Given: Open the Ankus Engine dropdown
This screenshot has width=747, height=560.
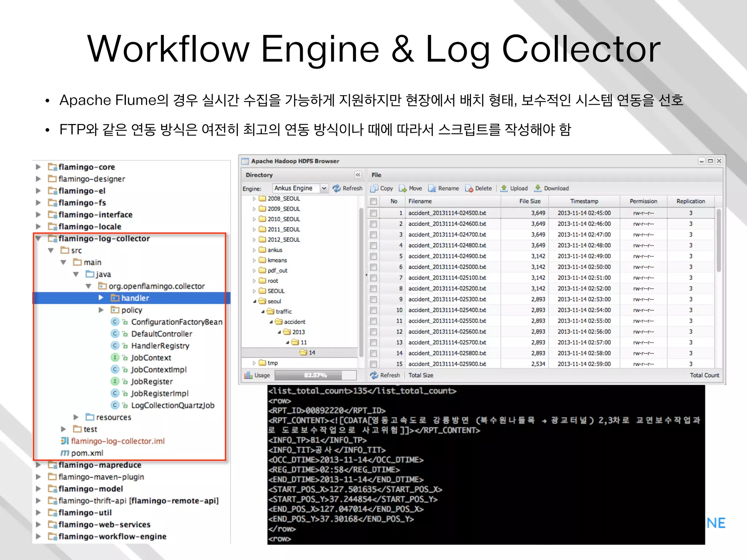Looking at the screenshot, I should [x=324, y=188].
